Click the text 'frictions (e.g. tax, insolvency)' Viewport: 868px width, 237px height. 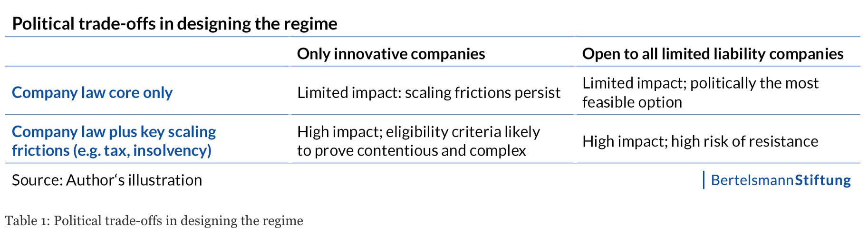pyautogui.click(x=112, y=150)
